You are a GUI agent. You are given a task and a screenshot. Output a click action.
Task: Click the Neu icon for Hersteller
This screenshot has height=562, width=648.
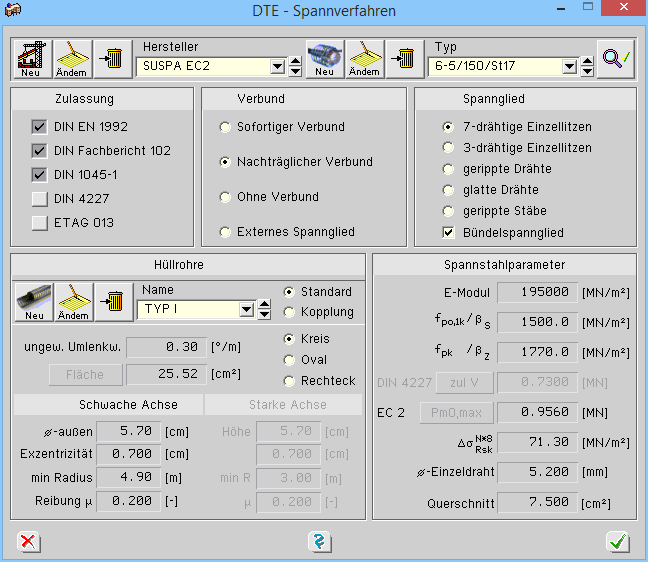tap(32, 59)
